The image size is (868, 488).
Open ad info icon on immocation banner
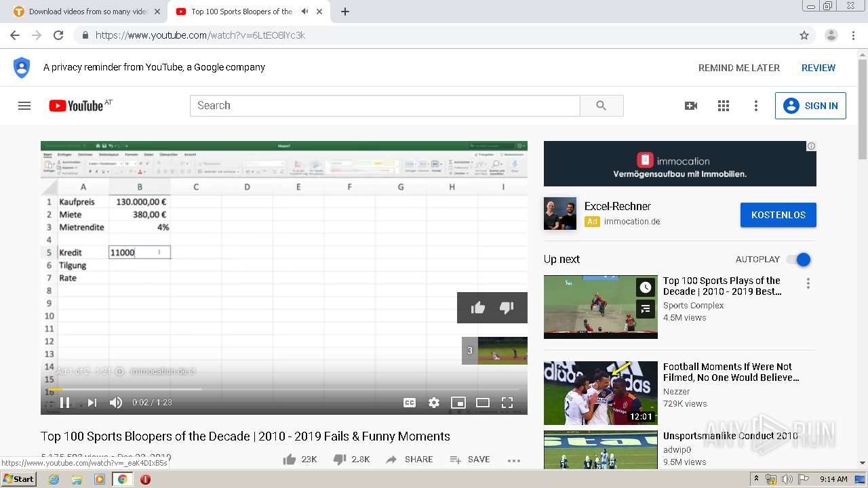click(x=811, y=146)
